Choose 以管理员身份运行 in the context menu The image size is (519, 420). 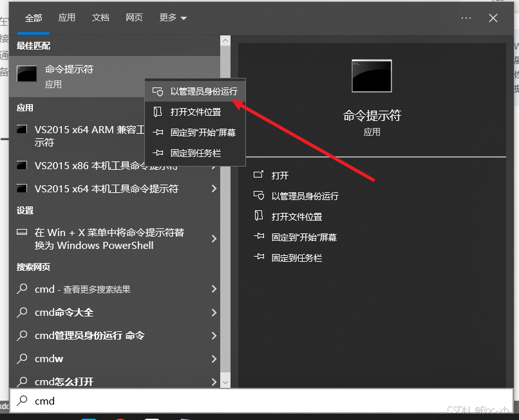coord(195,91)
